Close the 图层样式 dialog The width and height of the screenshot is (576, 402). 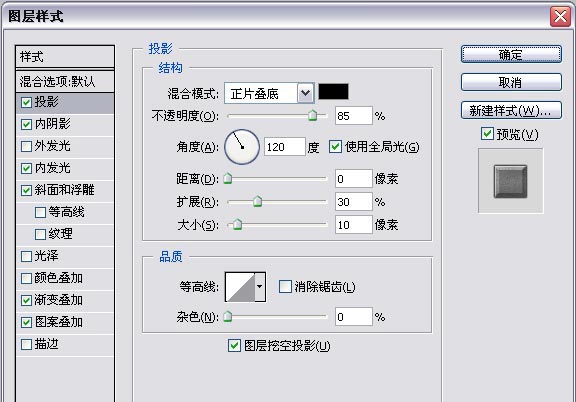tap(560, 16)
